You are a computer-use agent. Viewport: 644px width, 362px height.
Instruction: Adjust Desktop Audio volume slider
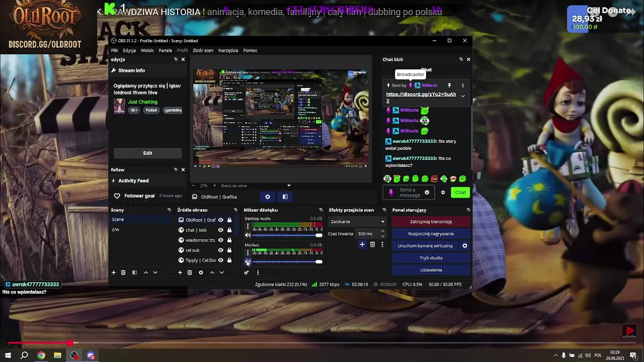[x=287, y=235]
